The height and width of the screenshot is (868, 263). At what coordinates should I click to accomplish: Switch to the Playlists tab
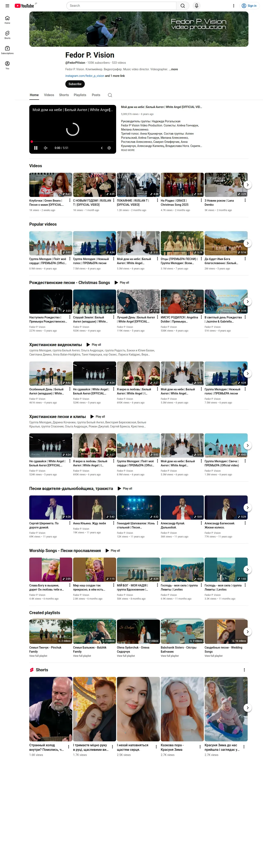(80, 95)
